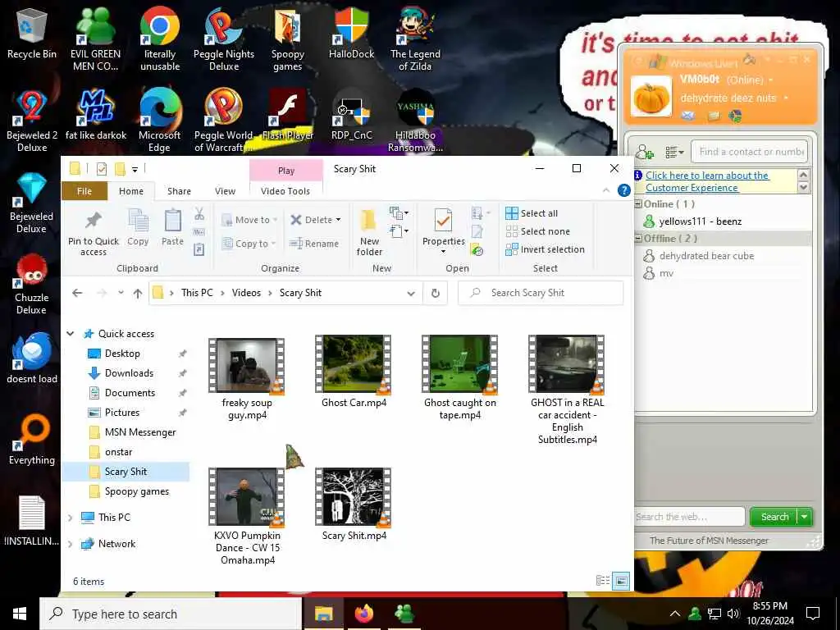Click the Play contextual tab header
840x630 pixels.
tap(286, 171)
